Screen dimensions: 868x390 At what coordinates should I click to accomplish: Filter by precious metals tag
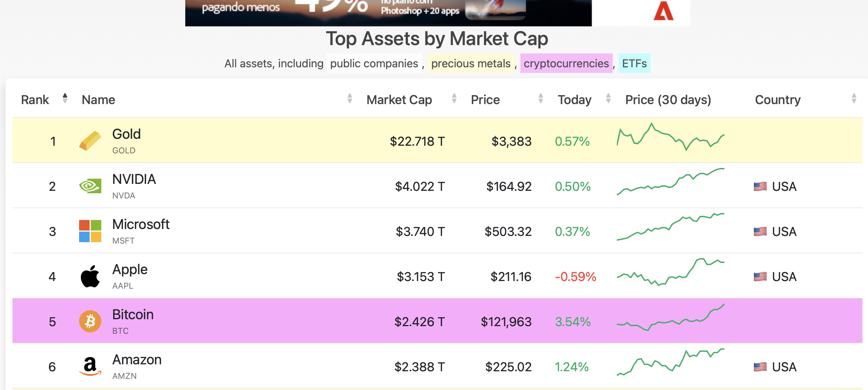[x=471, y=63]
